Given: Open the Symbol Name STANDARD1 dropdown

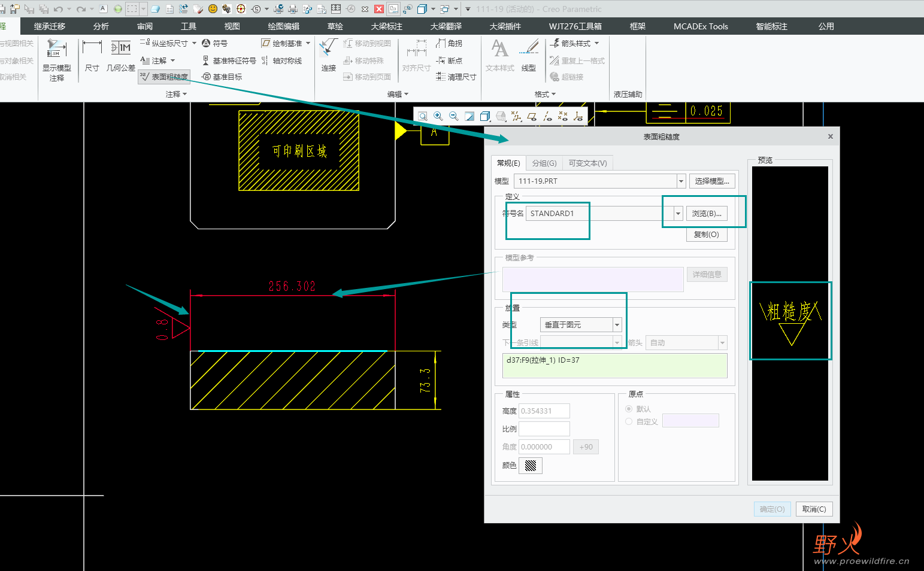Looking at the screenshot, I should tap(678, 213).
